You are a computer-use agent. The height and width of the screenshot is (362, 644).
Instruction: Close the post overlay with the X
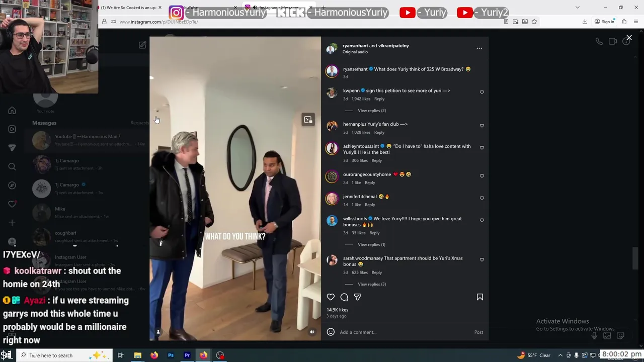(x=629, y=38)
